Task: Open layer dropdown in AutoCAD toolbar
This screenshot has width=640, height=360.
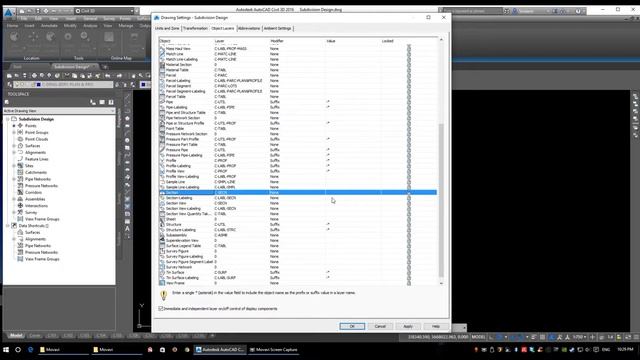Action: point(63,84)
